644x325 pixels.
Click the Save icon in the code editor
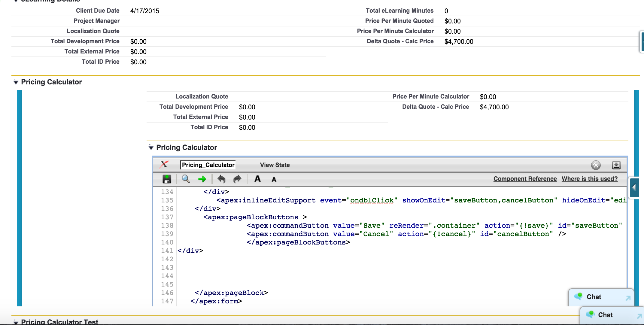pos(166,179)
